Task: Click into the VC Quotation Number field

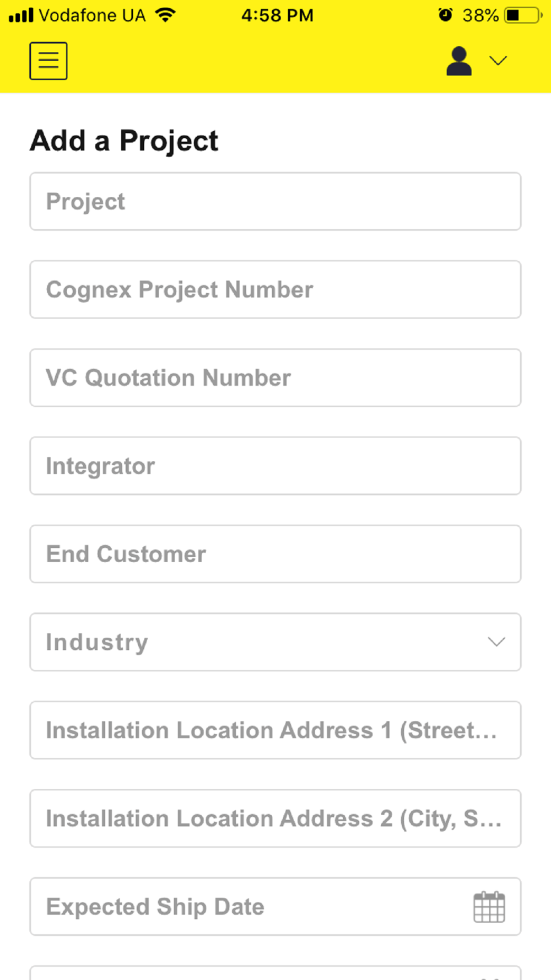Action: 275,378
